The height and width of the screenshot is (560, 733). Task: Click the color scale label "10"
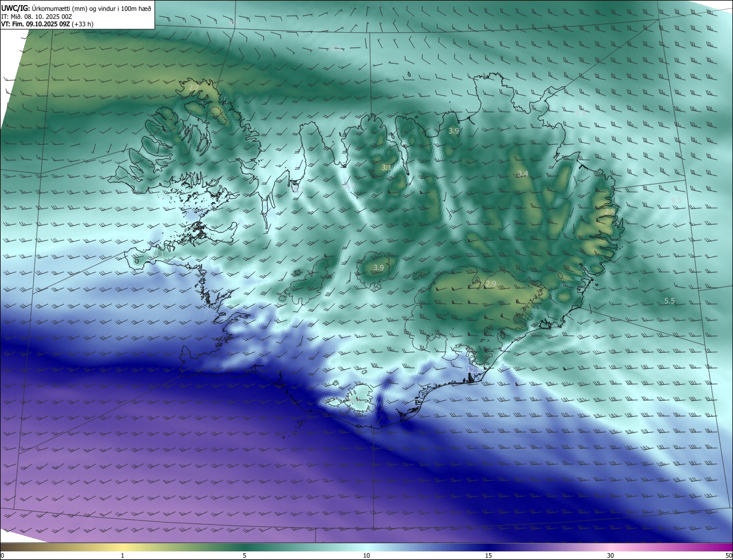click(x=366, y=555)
